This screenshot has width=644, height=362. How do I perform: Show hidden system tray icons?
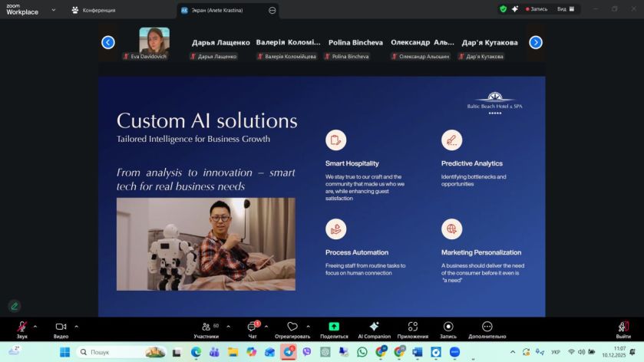tap(513, 352)
